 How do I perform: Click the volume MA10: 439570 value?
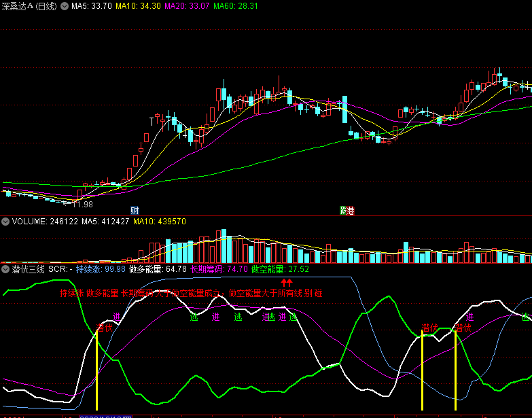click(x=160, y=222)
